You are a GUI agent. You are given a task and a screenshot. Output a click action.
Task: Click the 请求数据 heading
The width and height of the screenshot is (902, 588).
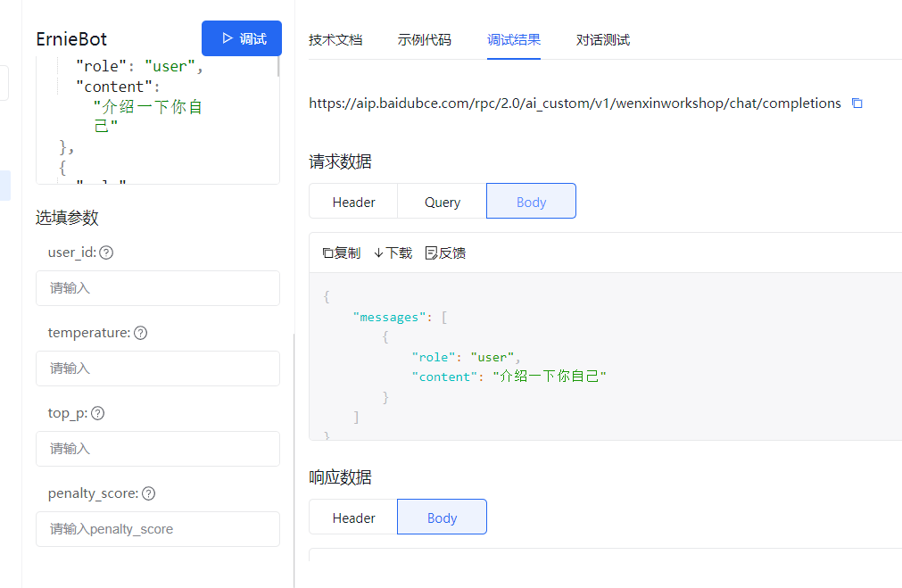[340, 161]
